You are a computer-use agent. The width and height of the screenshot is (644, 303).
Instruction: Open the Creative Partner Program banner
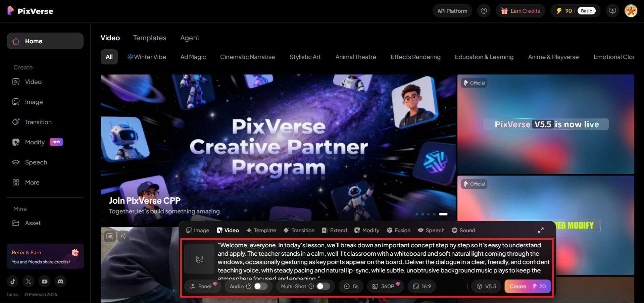(278, 148)
